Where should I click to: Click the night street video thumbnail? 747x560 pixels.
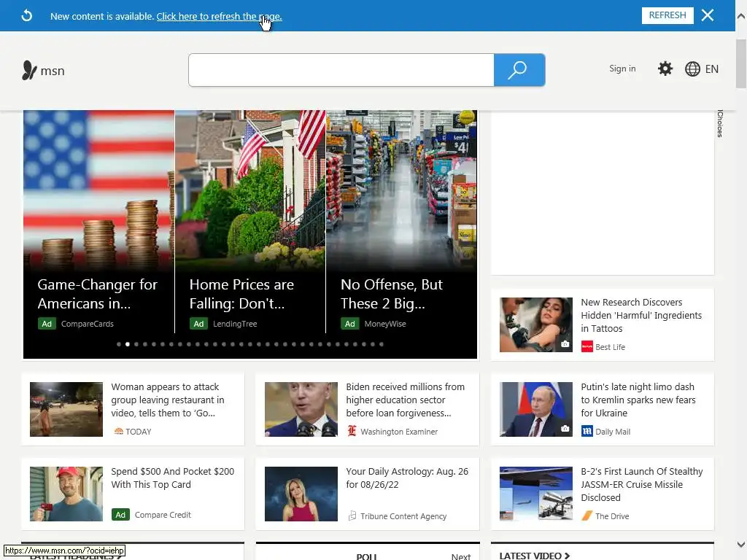click(66, 409)
